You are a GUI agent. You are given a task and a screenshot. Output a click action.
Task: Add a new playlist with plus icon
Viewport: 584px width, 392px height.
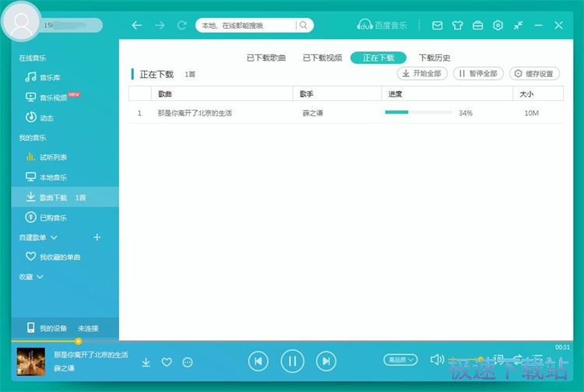(97, 237)
